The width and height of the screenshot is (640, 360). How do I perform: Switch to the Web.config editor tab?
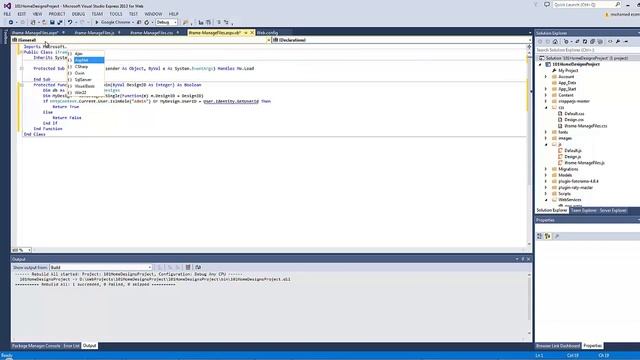click(267, 33)
